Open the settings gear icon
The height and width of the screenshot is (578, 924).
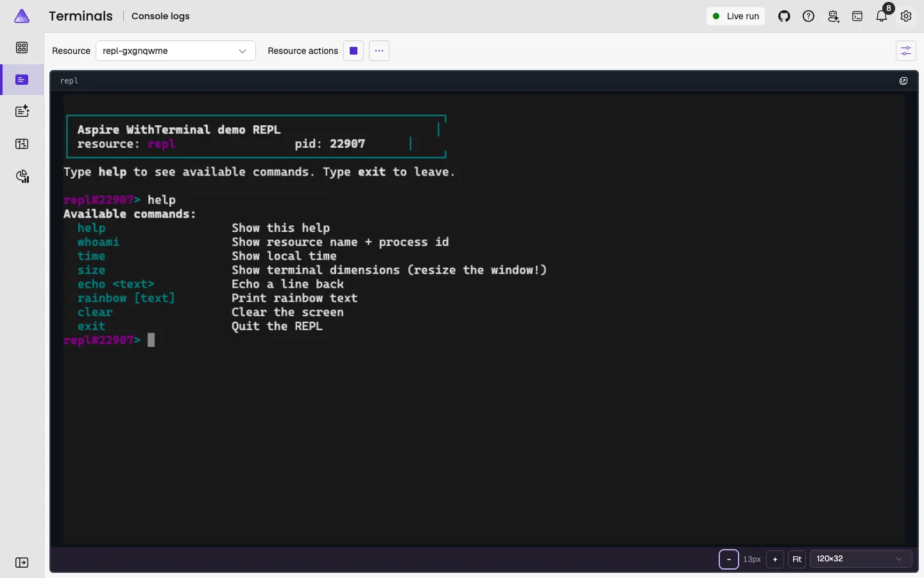906,16
